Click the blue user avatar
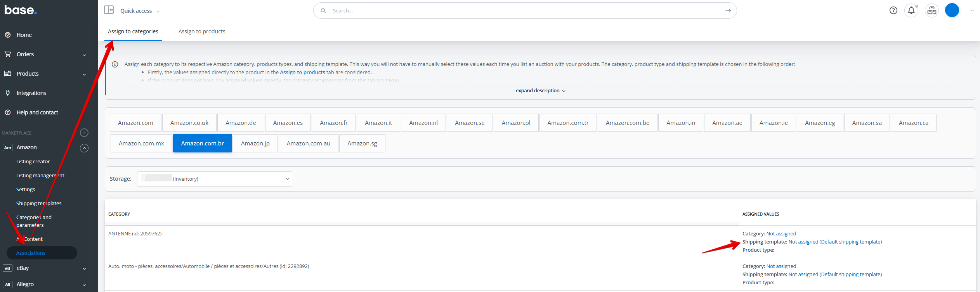 (952, 10)
